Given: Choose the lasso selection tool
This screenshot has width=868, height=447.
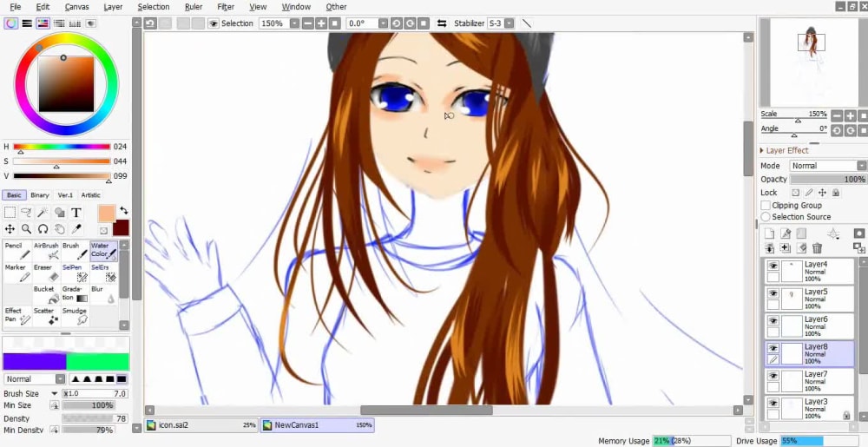Looking at the screenshot, I should pos(26,213).
